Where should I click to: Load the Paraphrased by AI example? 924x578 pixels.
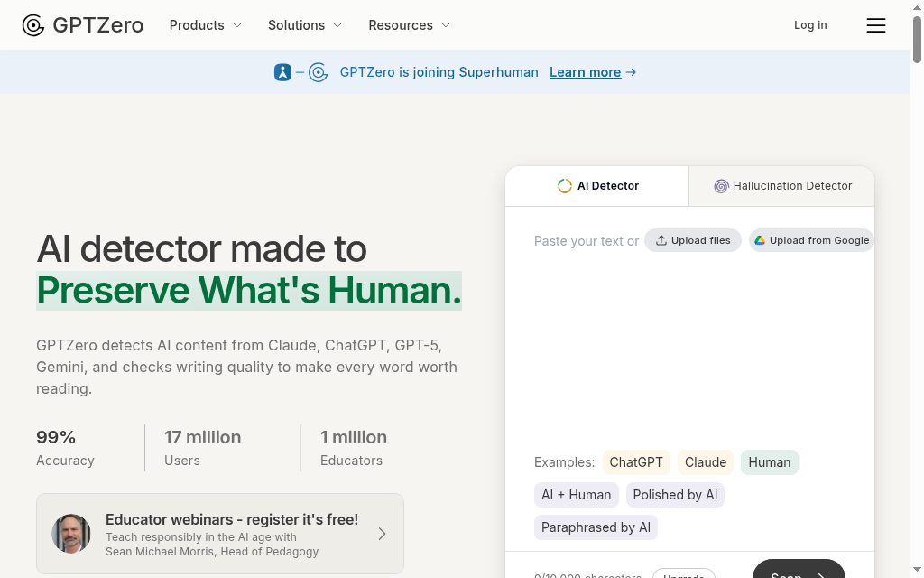596,527
